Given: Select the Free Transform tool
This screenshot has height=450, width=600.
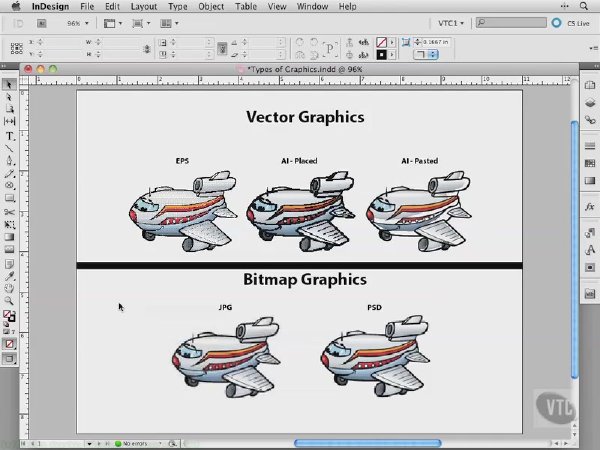Looking at the screenshot, I should (9, 224).
